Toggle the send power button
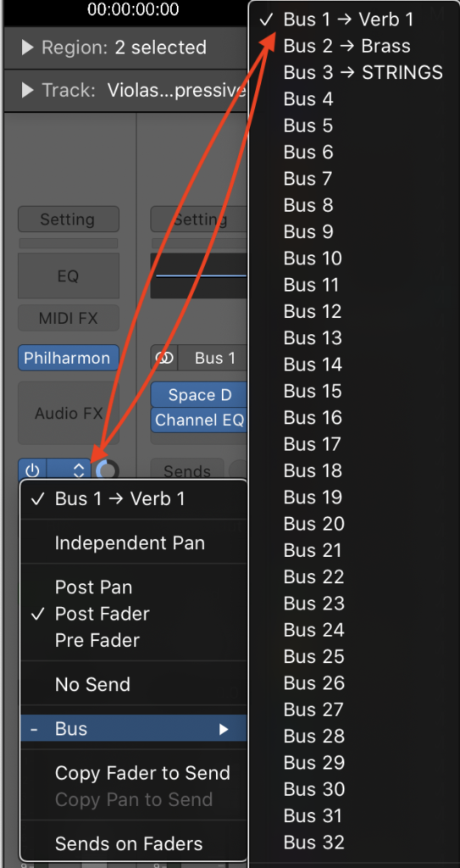The height and width of the screenshot is (868, 460). tap(32, 470)
